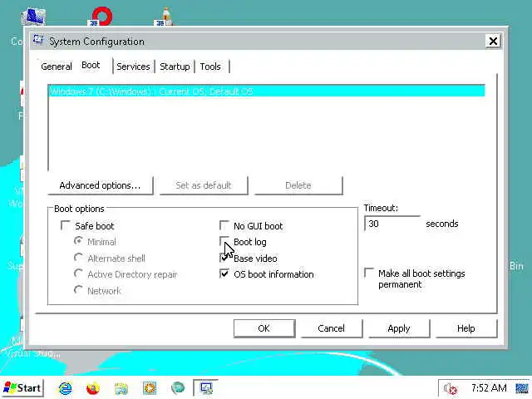Select the Windows 7 boot entry

[267, 91]
